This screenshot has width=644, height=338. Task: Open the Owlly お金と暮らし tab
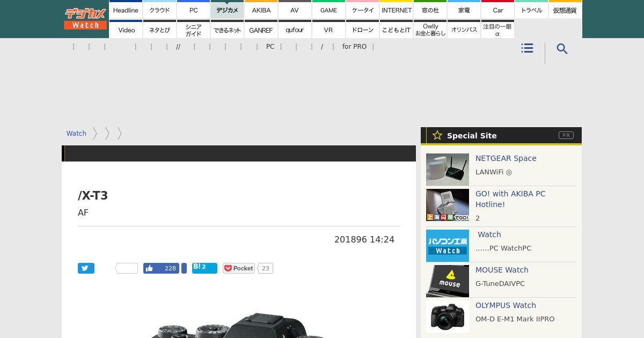click(430, 30)
